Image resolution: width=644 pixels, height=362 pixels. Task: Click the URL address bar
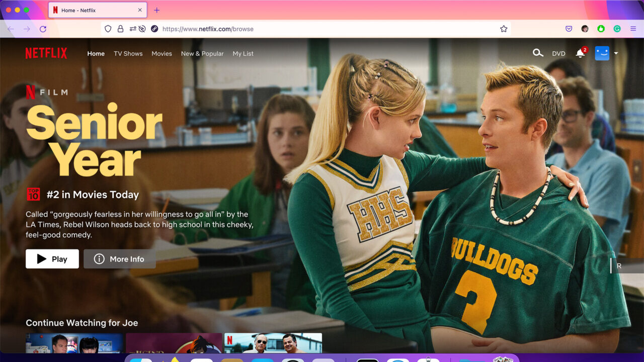pos(302,29)
